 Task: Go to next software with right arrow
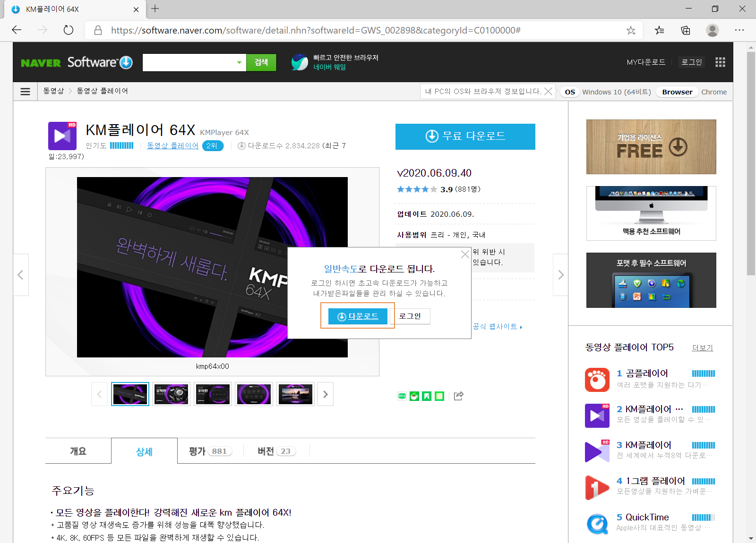coord(560,275)
